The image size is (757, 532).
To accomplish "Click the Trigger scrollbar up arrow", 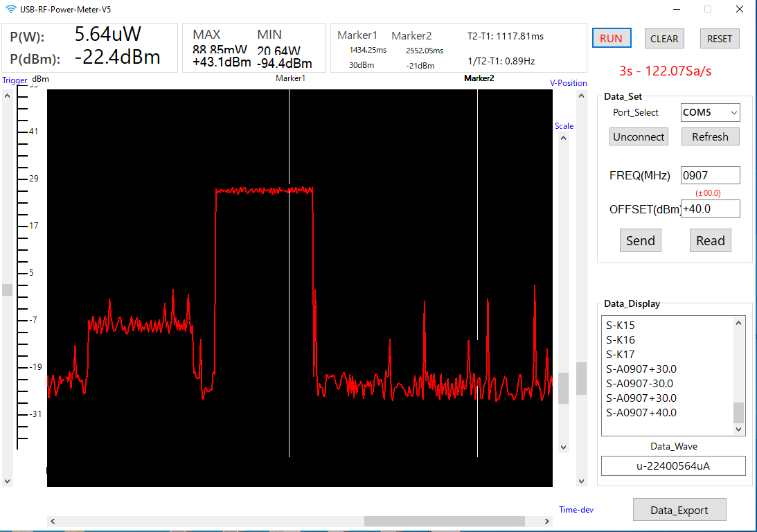I will pos(7,96).
